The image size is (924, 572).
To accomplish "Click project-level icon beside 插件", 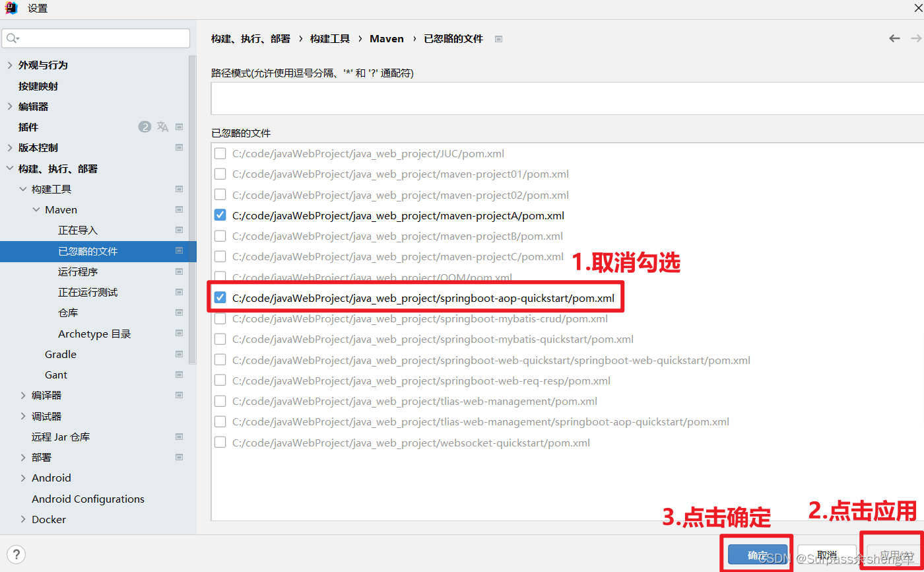I will [x=179, y=127].
